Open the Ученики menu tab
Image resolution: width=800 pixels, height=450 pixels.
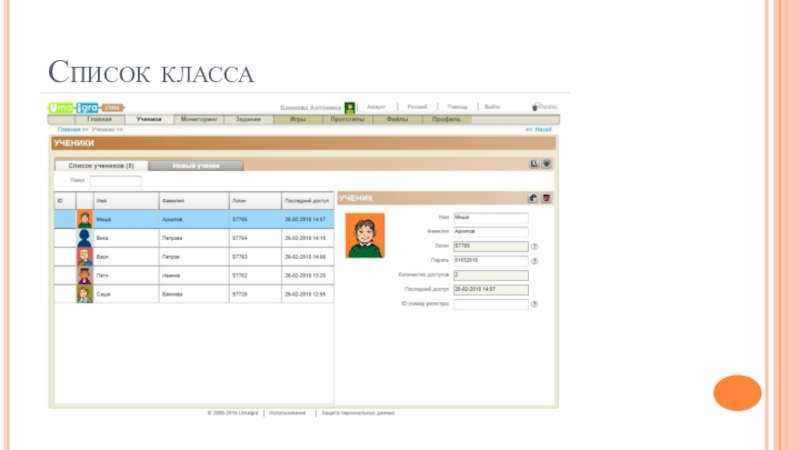[149, 119]
